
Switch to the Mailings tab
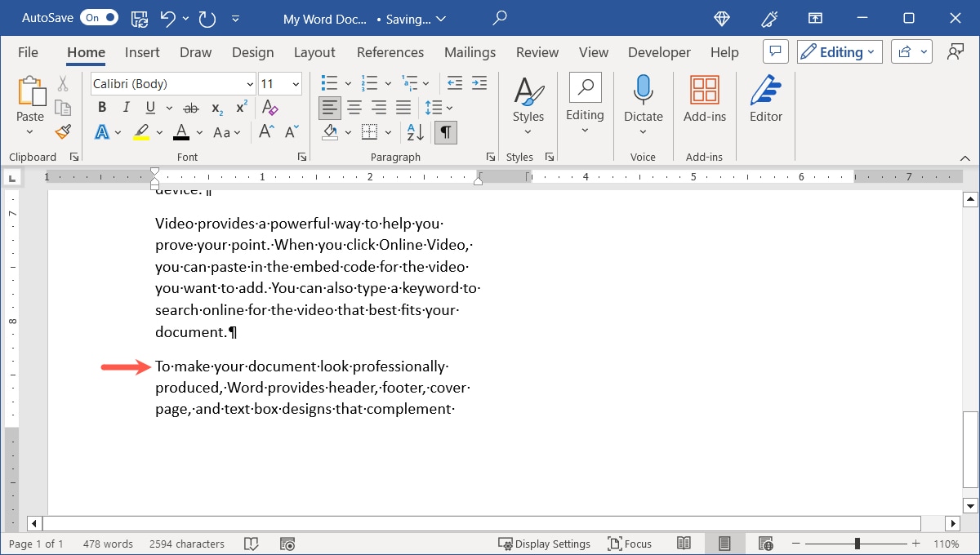470,51
